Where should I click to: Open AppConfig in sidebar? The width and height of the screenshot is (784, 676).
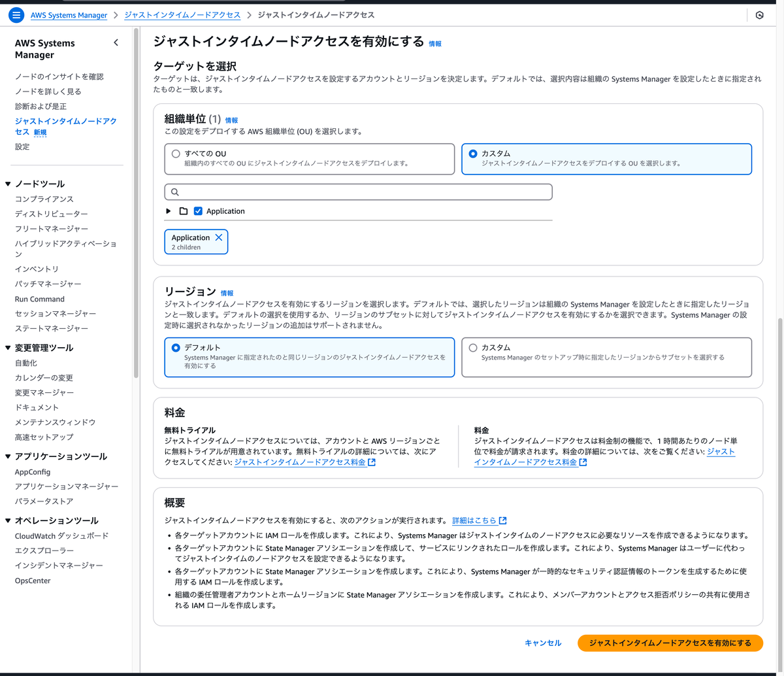pyautogui.click(x=33, y=472)
